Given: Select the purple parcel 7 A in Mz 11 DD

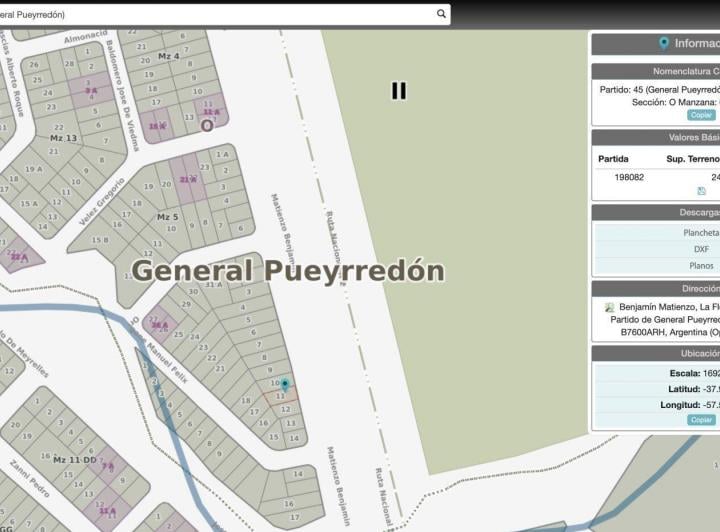Looking at the screenshot, I should 107,466.
